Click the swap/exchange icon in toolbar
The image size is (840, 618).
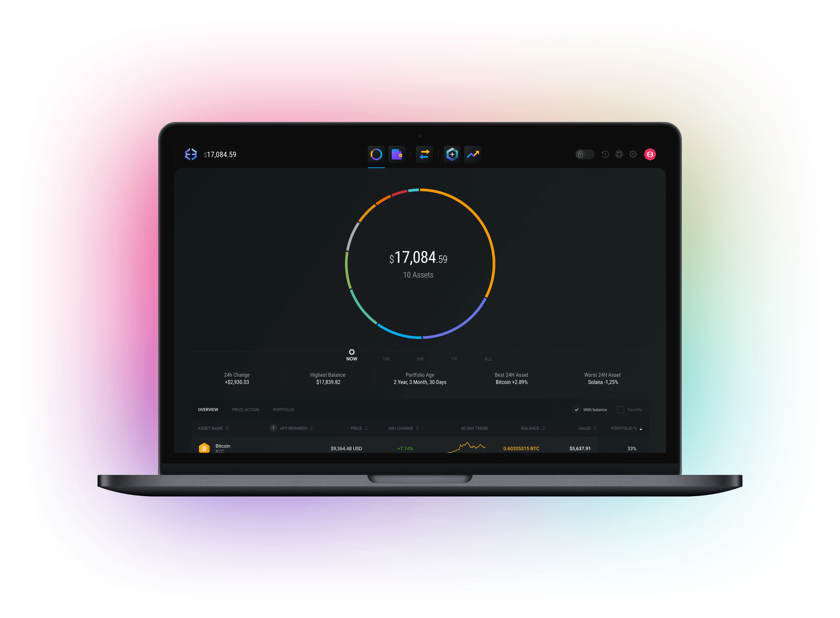tap(425, 156)
